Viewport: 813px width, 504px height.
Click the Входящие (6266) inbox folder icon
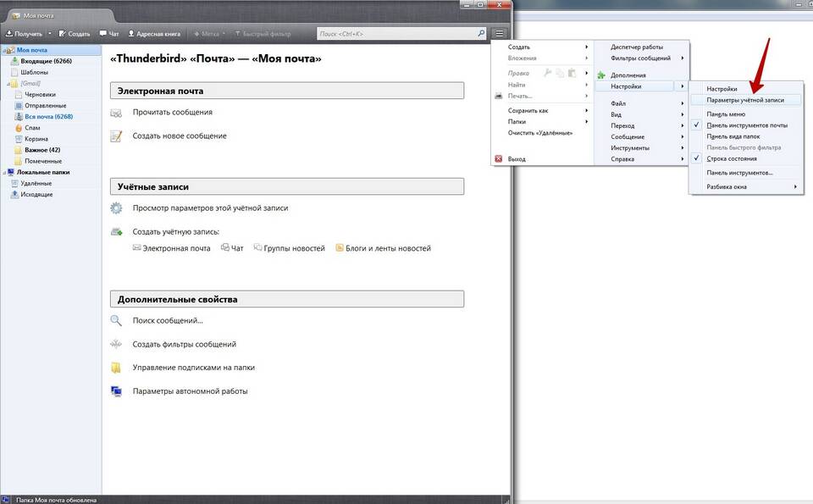coord(15,61)
